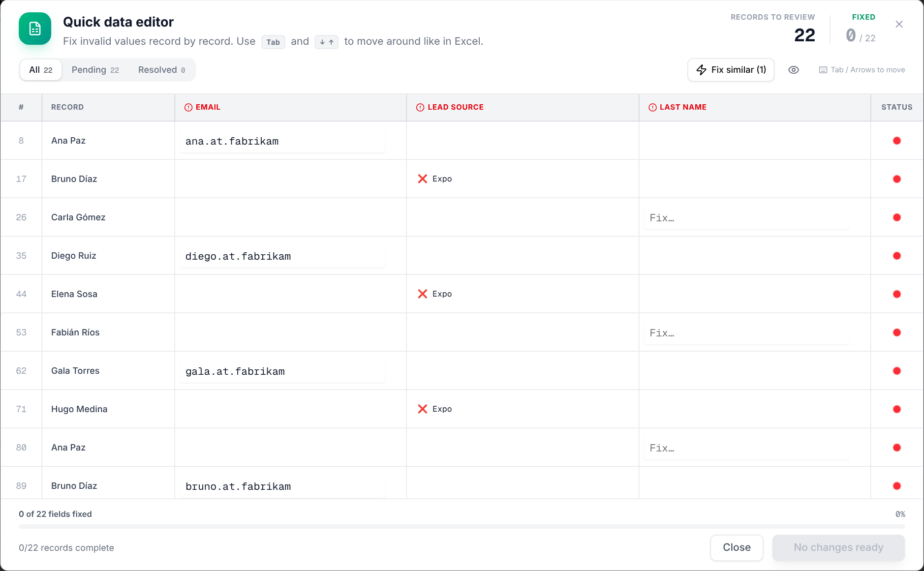Select the Expo lead source for Elena Sosa

click(442, 294)
